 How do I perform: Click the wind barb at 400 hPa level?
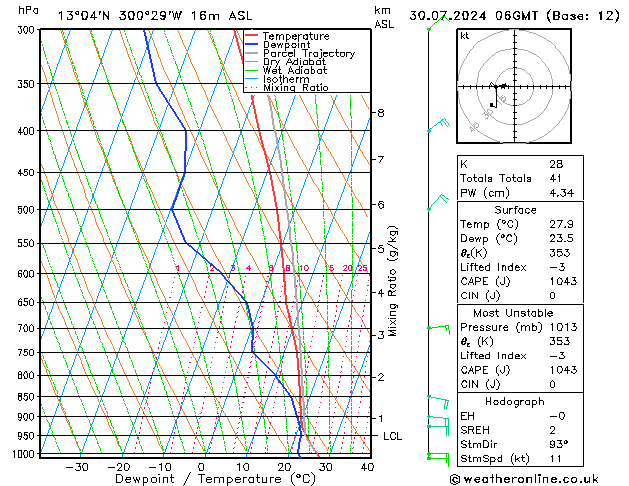point(439,125)
